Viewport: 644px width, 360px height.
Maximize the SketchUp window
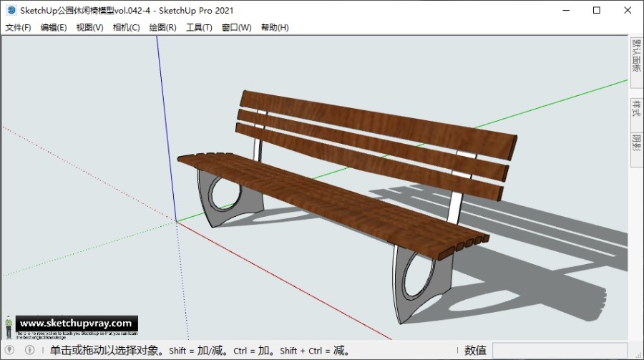(597, 10)
